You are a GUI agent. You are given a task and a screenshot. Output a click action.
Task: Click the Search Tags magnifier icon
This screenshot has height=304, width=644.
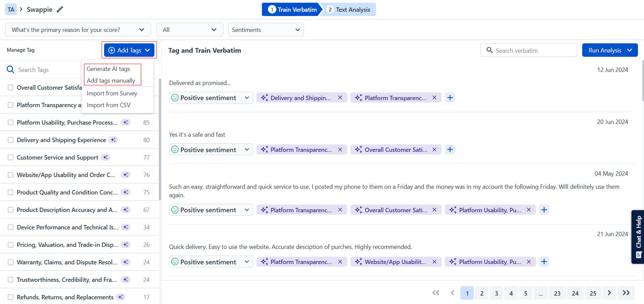pyautogui.click(x=10, y=70)
